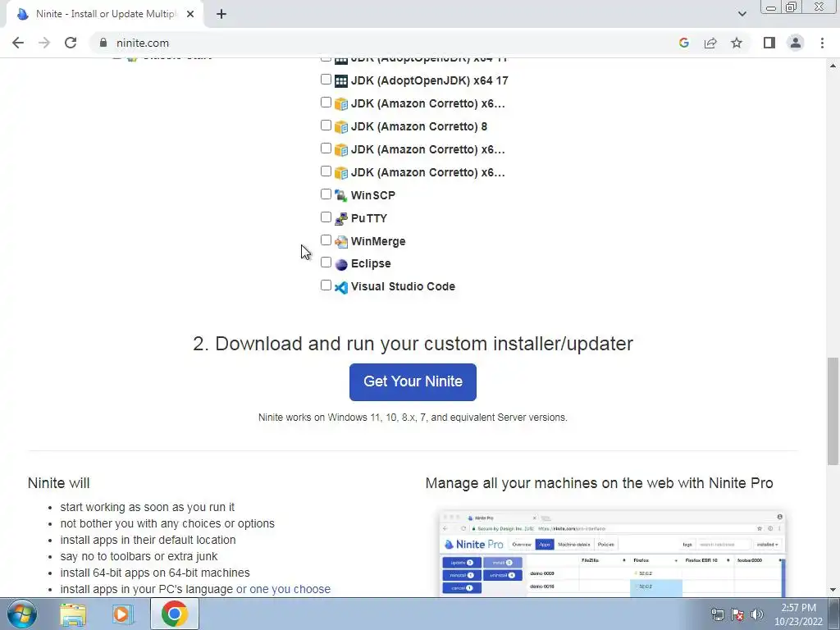The height and width of the screenshot is (630, 840).
Task: Open File Explorer from the taskbar
Action: [73, 614]
